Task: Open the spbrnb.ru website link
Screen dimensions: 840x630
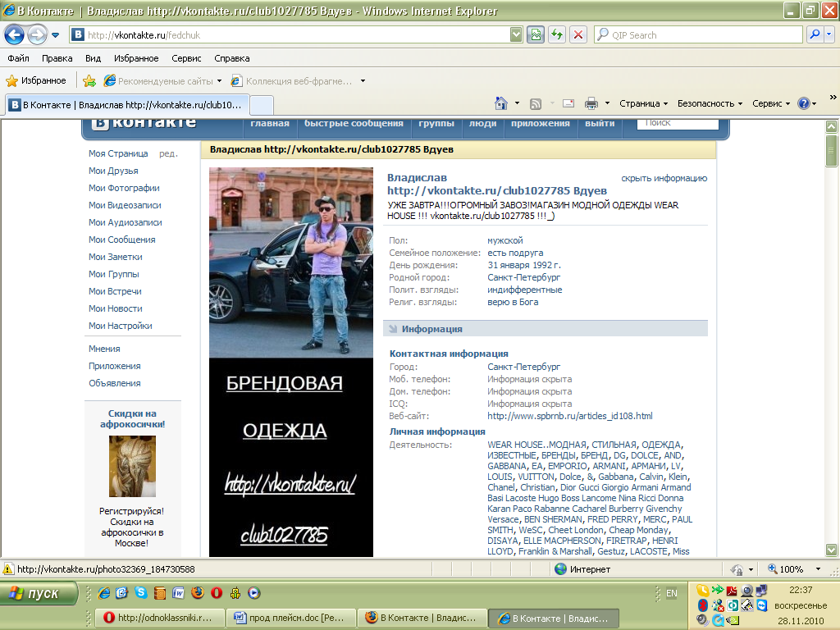Action: 570,416
